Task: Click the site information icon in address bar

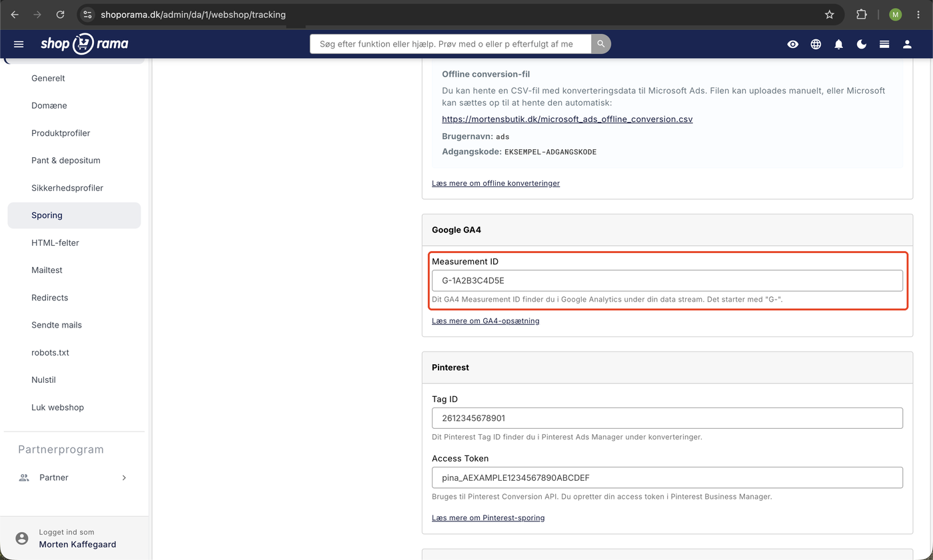Action: pos(87,14)
